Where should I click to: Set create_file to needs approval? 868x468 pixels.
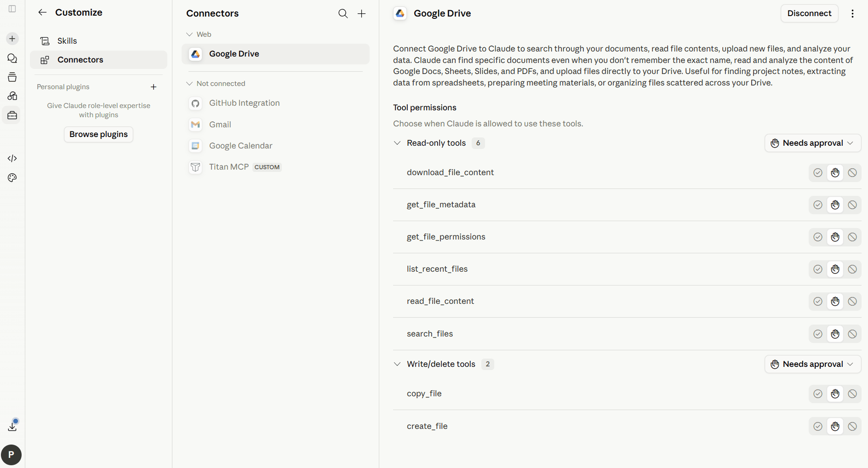(835, 427)
